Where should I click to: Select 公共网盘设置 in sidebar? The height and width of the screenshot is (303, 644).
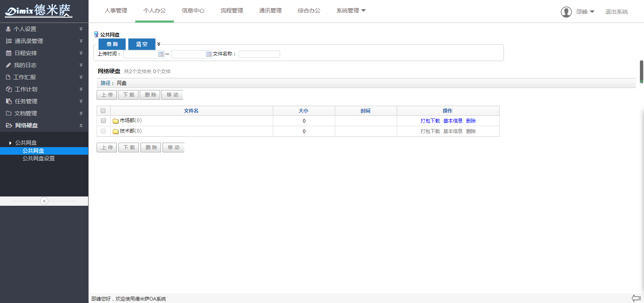click(x=39, y=158)
